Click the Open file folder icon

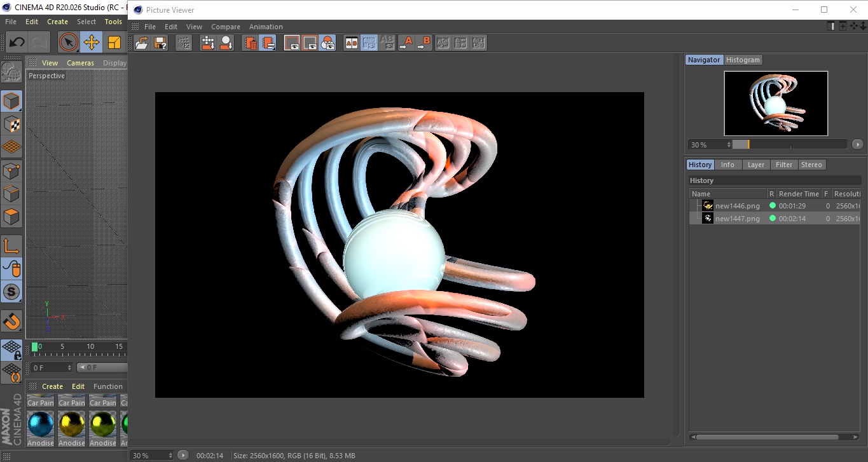(142, 43)
